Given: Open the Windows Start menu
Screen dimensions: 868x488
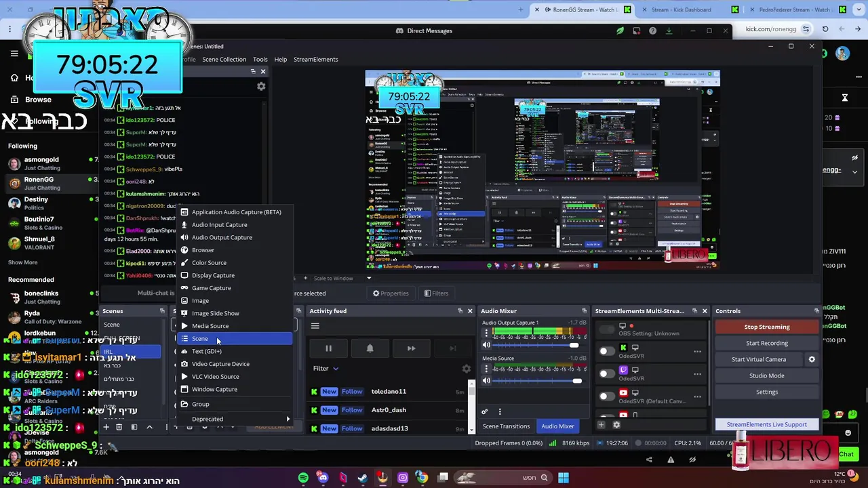Looking at the screenshot, I should (564, 478).
